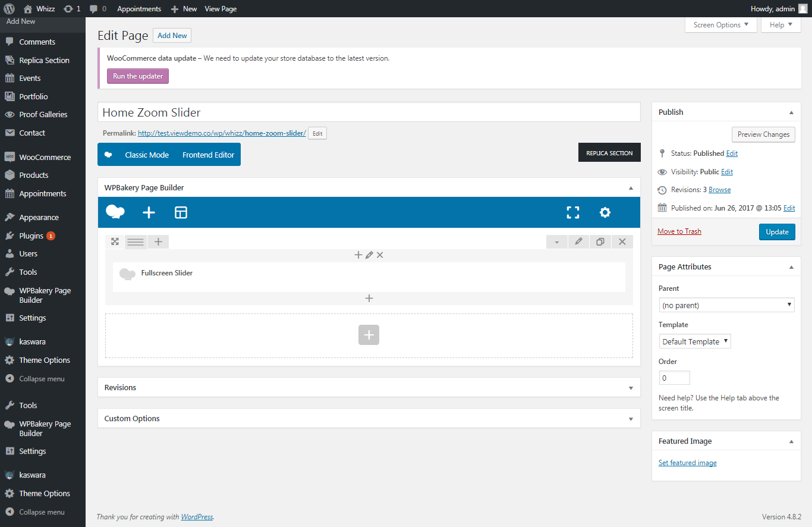Switch page builder to fullscreen mode
Screen dimensions: 812x527
tap(572, 212)
